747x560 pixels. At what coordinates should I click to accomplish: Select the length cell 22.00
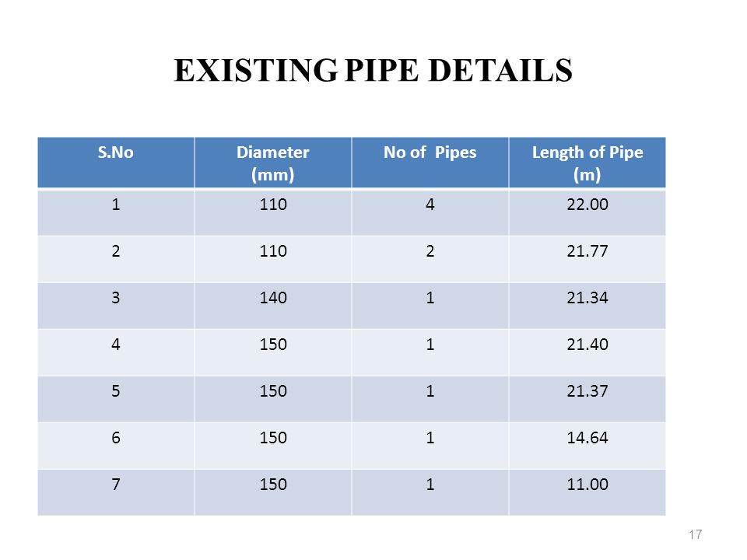tap(587, 212)
